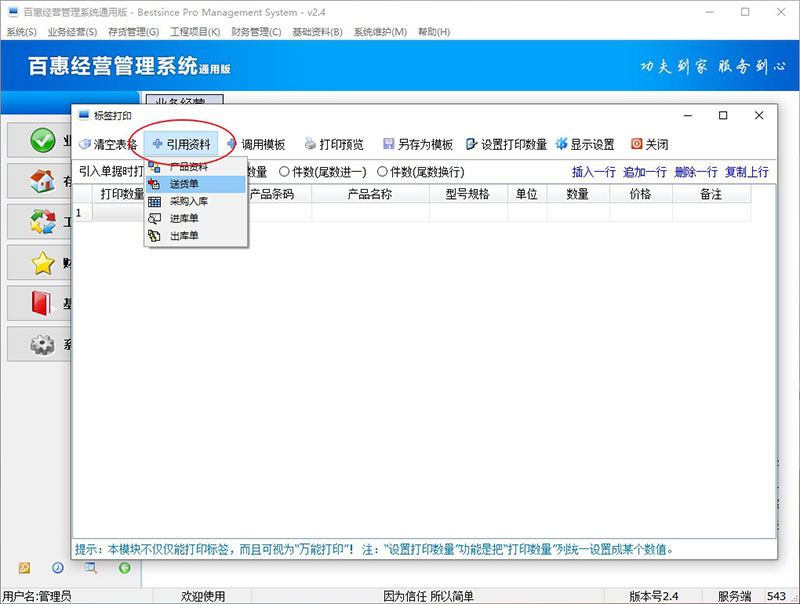Click the 型号规格 column header

(468, 194)
